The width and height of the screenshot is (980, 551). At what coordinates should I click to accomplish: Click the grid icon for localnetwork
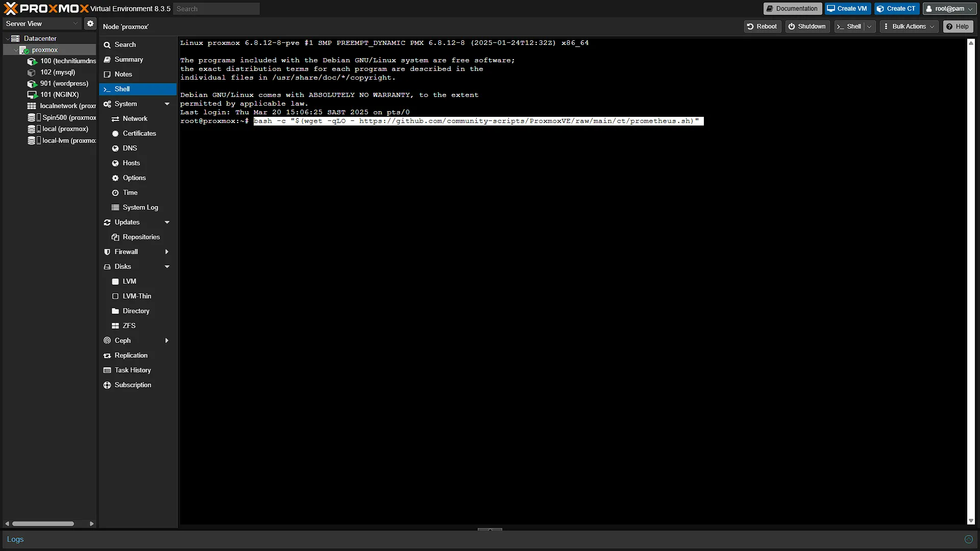(32, 106)
